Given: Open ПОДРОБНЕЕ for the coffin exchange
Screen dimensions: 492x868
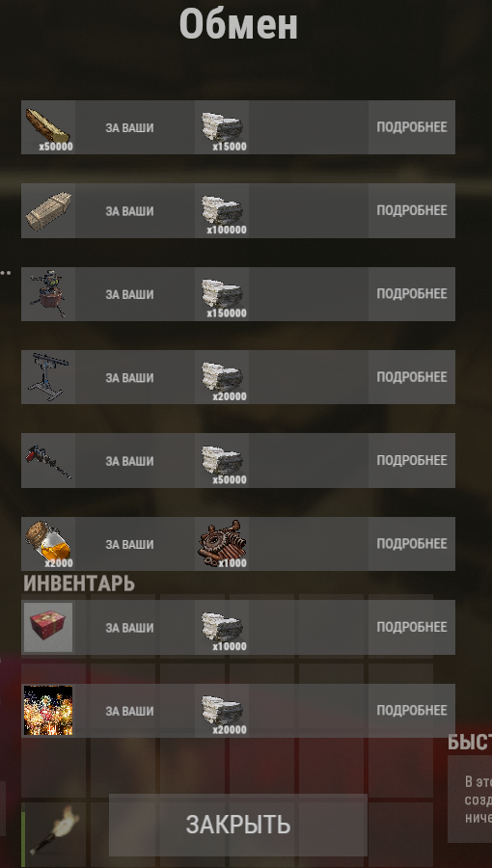Looking at the screenshot, I should [412, 211].
